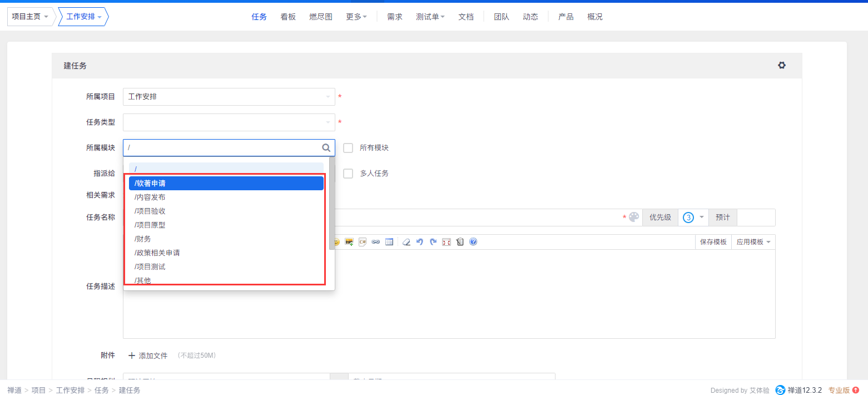This screenshot has width=868, height=395.
Task: Click the module dropdown list scrollbar
Action: click(332, 204)
